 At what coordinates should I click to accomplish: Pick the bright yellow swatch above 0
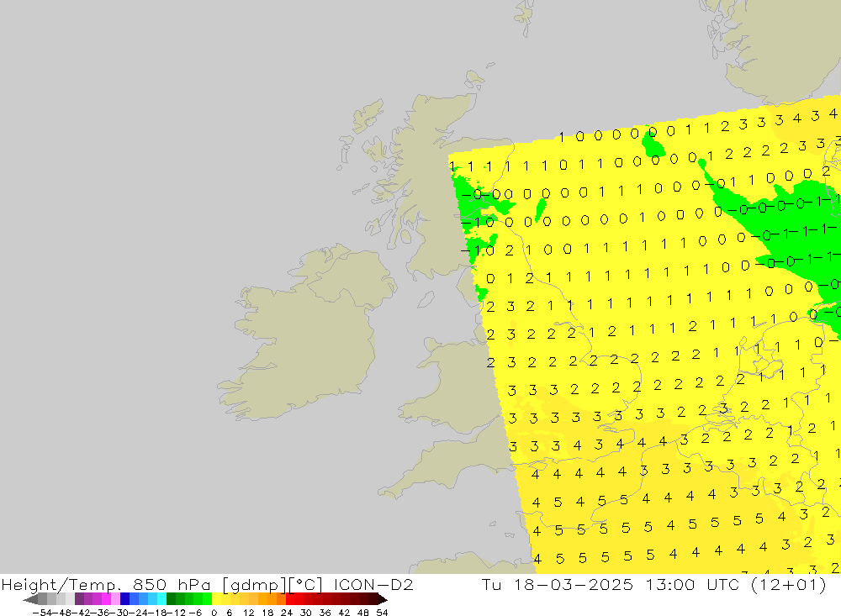[x=217, y=599]
